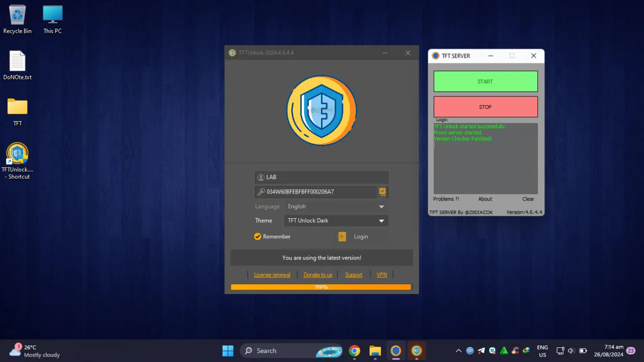
Task: Close the TFT SERVER window
Action: (533, 56)
